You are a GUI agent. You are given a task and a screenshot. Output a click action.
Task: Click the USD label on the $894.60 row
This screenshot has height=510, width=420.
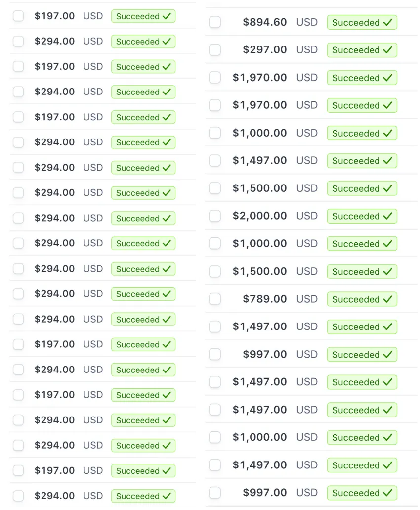pos(307,22)
